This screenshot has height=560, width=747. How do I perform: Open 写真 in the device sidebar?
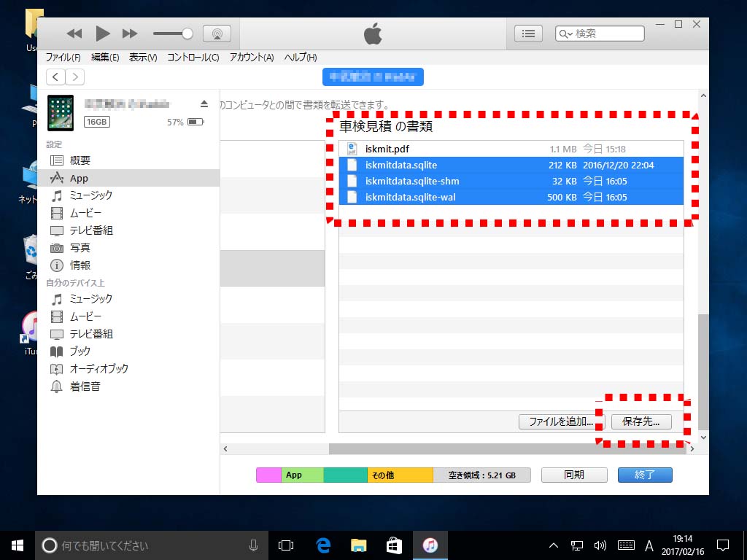coord(80,248)
